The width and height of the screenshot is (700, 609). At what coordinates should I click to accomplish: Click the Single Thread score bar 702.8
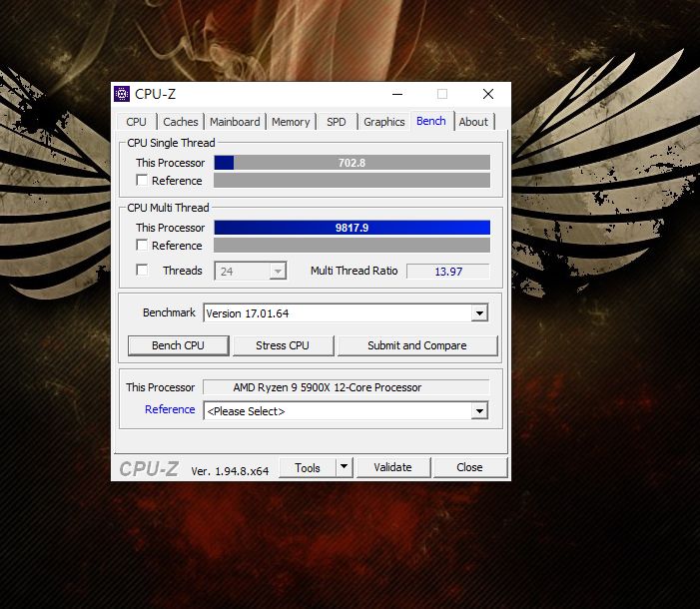click(351, 163)
